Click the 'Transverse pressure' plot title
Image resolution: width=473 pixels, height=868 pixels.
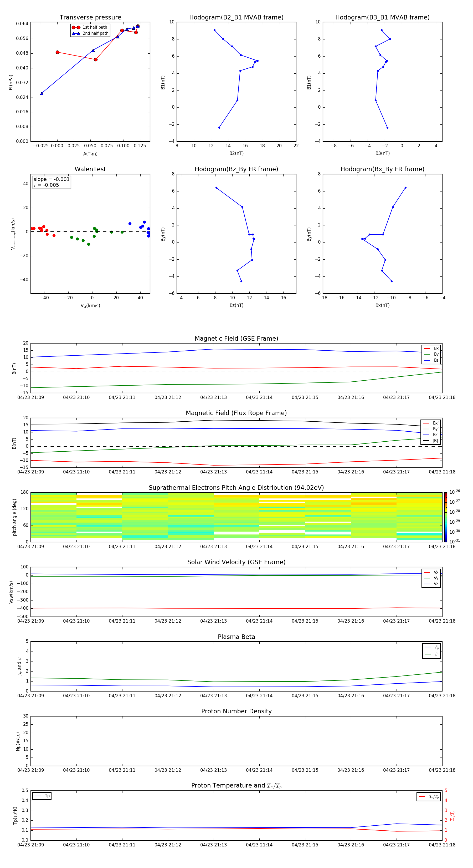(x=90, y=18)
